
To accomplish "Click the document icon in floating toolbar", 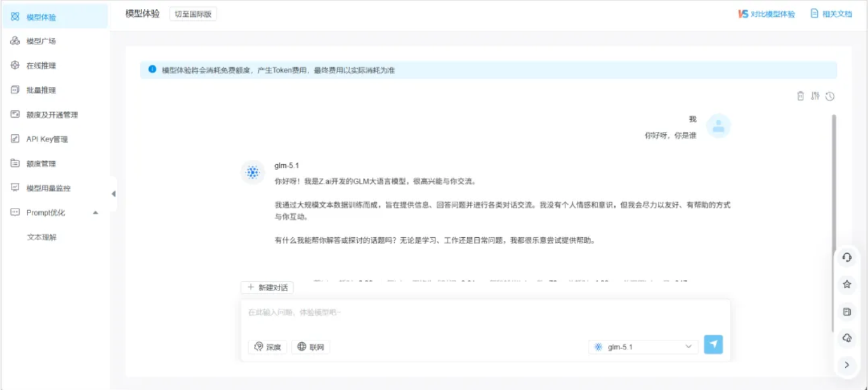I will pos(846,312).
